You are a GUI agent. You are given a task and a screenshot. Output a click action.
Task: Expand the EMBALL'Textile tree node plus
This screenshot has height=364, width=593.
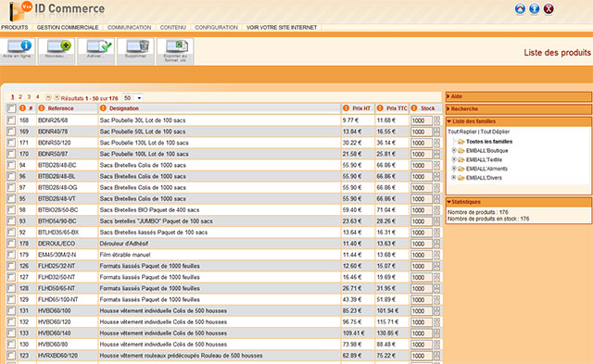click(454, 159)
